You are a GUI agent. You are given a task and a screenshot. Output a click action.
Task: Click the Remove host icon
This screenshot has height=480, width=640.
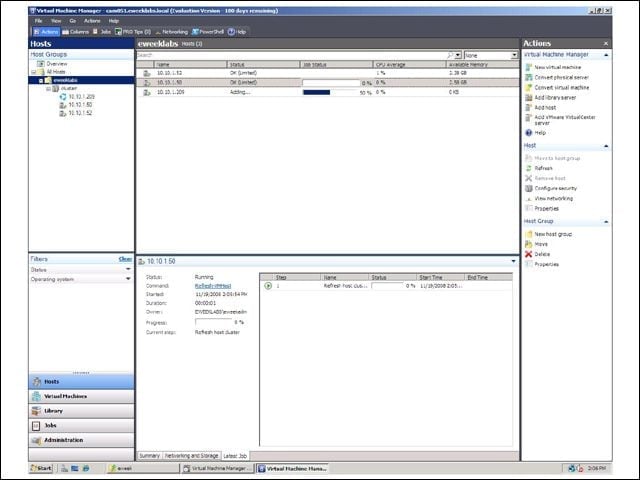tap(529, 178)
